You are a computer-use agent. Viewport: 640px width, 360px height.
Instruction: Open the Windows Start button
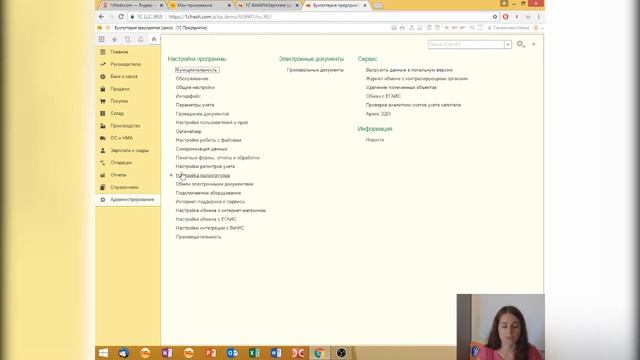tap(104, 353)
